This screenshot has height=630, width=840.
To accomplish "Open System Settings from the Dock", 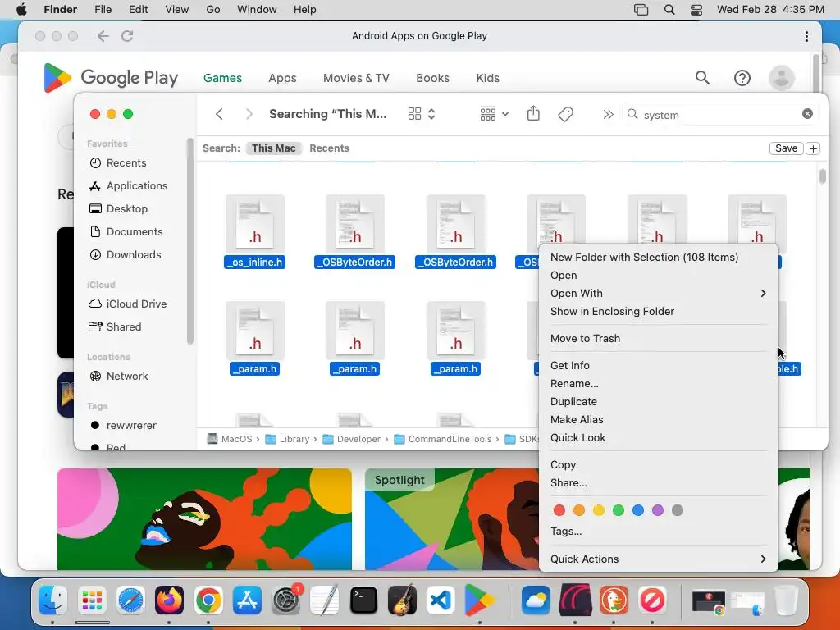I will coord(286,600).
